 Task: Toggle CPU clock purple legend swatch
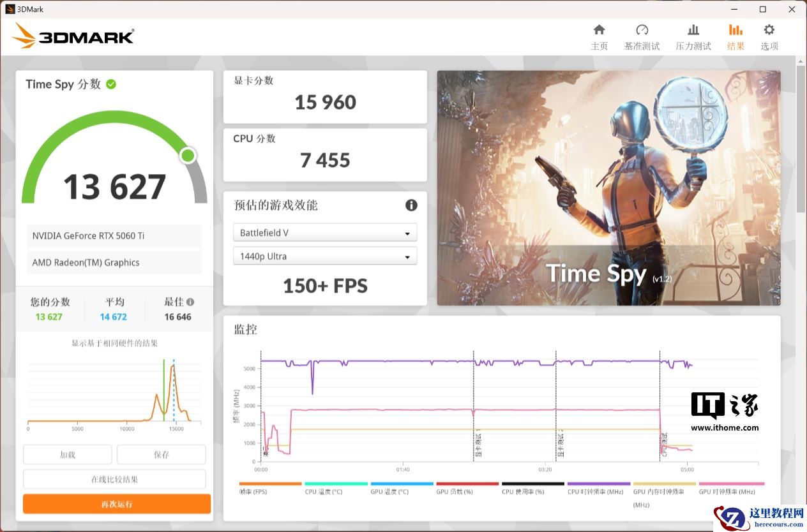coord(599,484)
